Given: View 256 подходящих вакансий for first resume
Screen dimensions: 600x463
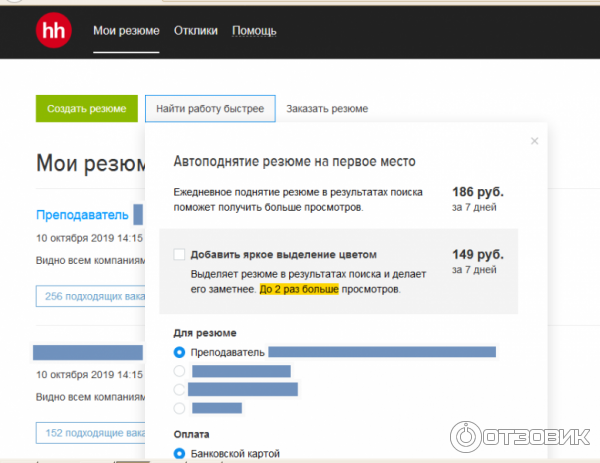Looking at the screenshot, I should tap(90, 296).
